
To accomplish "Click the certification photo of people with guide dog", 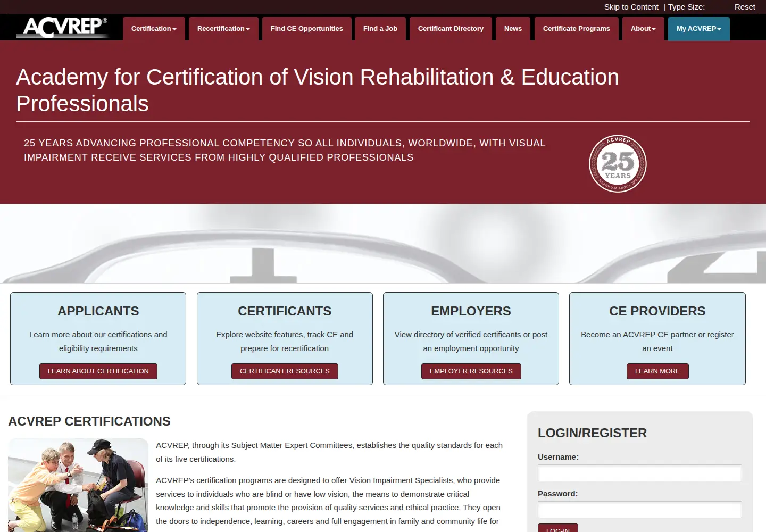I will [x=78, y=485].
